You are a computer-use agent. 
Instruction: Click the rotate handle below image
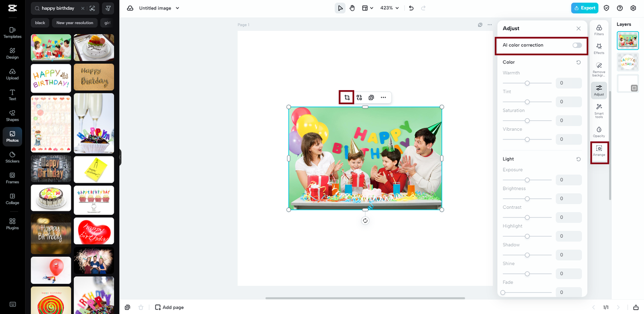click(365, 220)
